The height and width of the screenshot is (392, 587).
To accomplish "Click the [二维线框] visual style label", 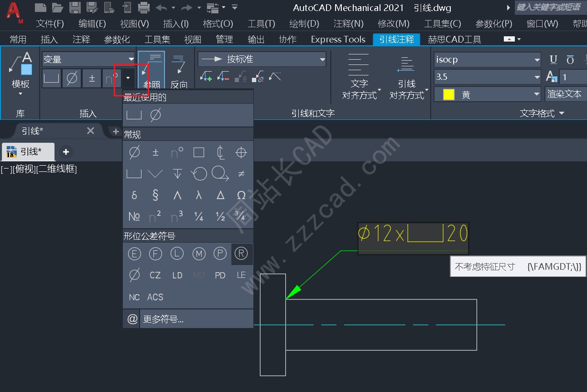I will click(56, 169).
